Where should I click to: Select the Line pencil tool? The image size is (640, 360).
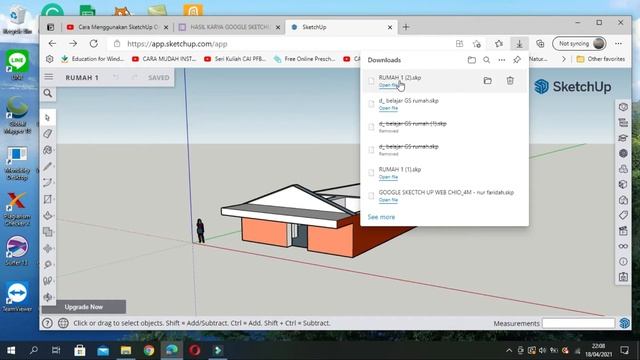(x=48, y=167)
